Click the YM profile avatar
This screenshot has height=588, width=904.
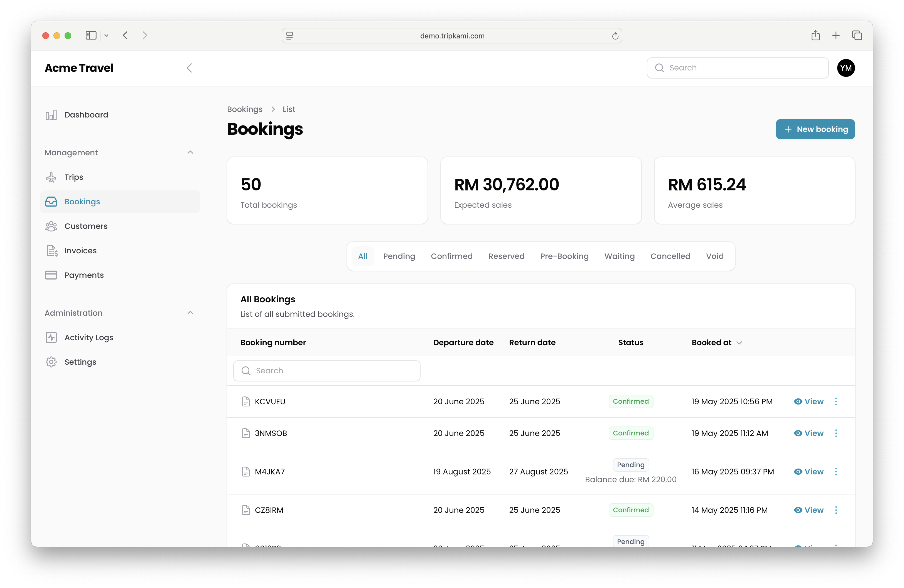click(846, 68)
